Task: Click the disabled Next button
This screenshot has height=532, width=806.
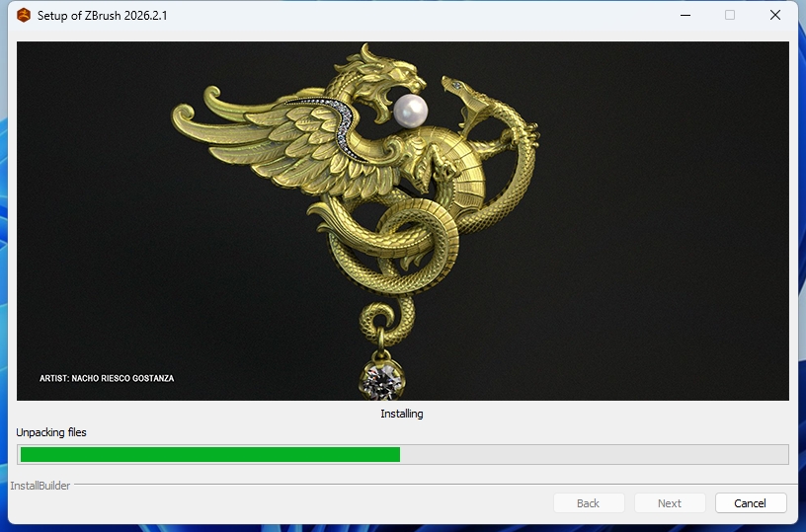Action: pos(670,503)
